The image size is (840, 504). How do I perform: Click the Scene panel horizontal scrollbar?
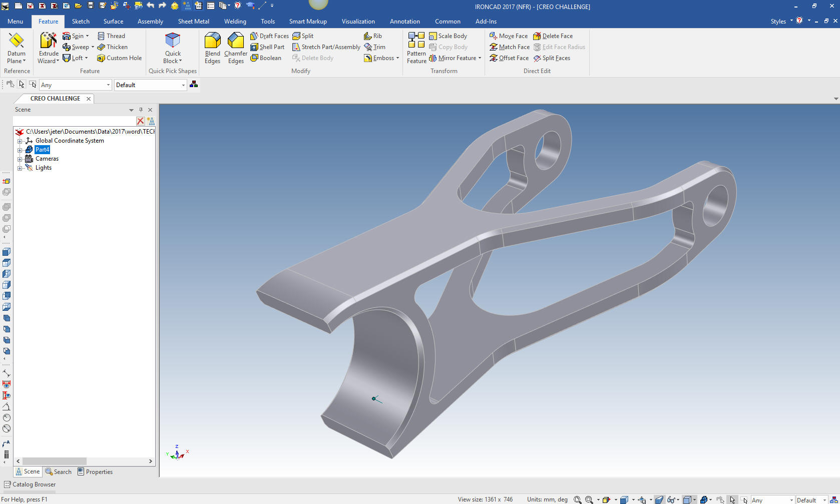[x=54, y=461]
